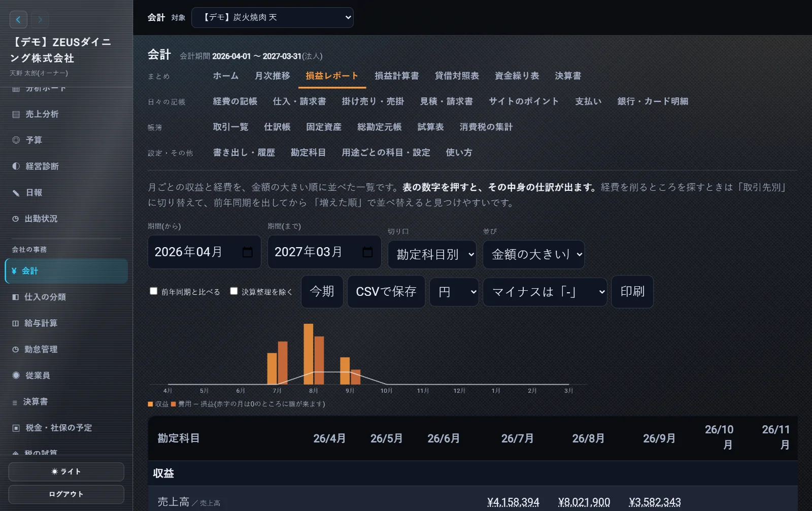Click the 決算書 list icon
The height and width of the screenshot is (511, 812).
coord(15,402)
